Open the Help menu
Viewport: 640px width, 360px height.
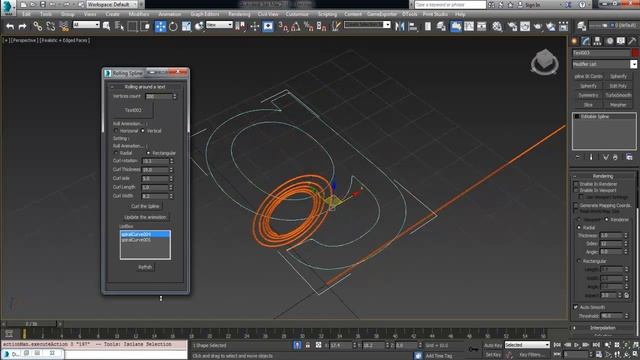pos(460,14)
